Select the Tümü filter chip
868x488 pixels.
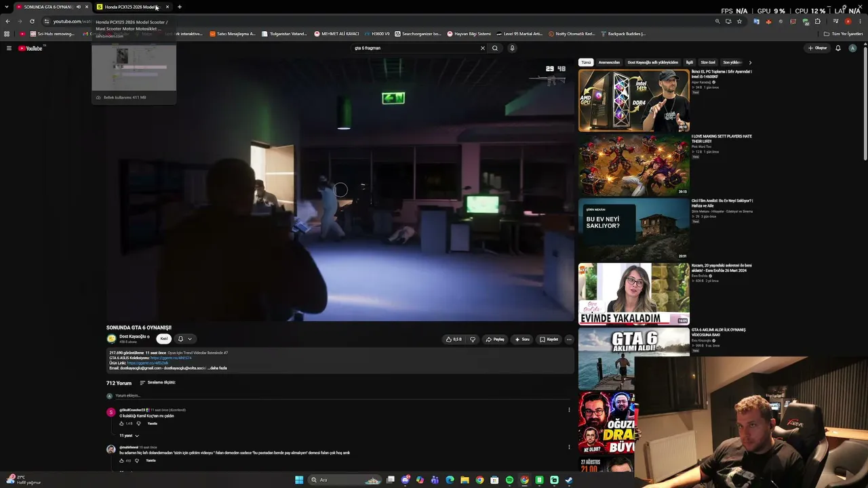click(586, 62)
